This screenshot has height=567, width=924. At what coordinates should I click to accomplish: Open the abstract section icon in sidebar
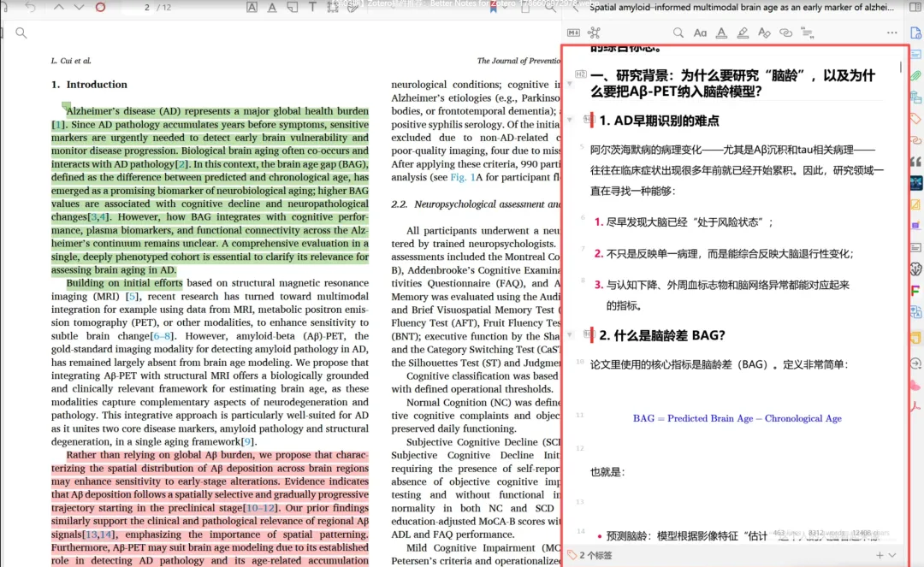[915, 54]
